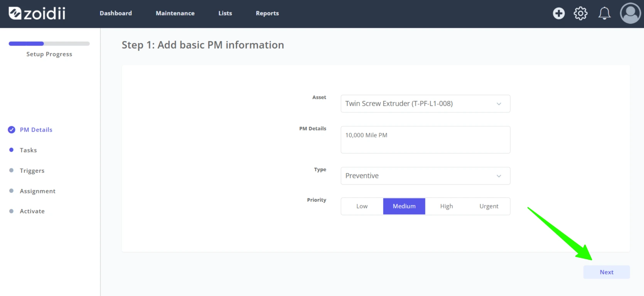Click the Priority field label
The width and height of the screenshot is (644, 296).
tap(317, 200)
